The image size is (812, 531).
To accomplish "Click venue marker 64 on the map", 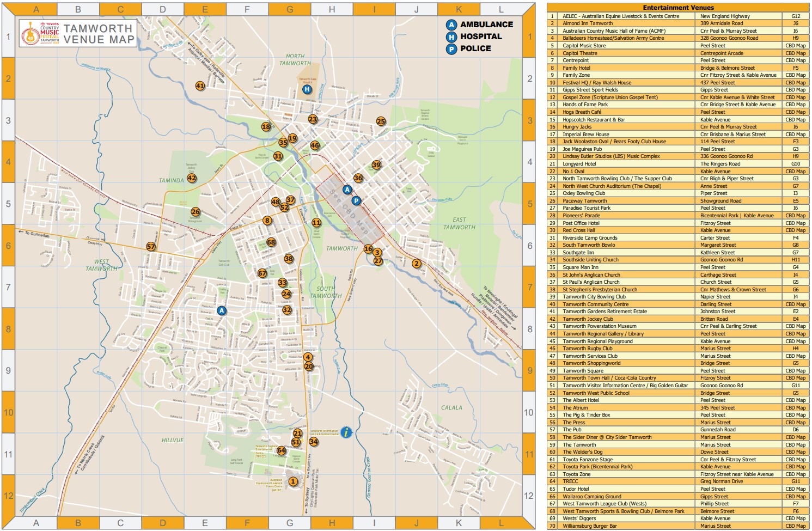I will click(282, 450).
